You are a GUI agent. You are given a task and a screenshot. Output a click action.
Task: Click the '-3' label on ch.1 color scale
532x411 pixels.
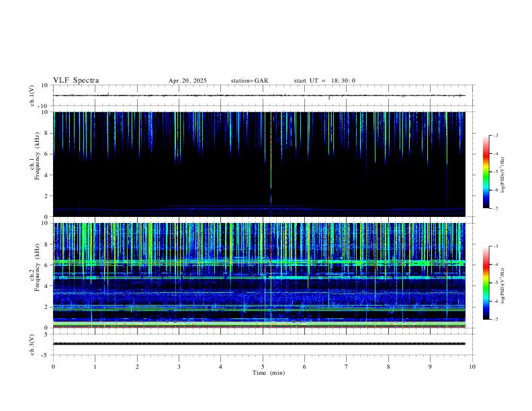pos(495,135)
